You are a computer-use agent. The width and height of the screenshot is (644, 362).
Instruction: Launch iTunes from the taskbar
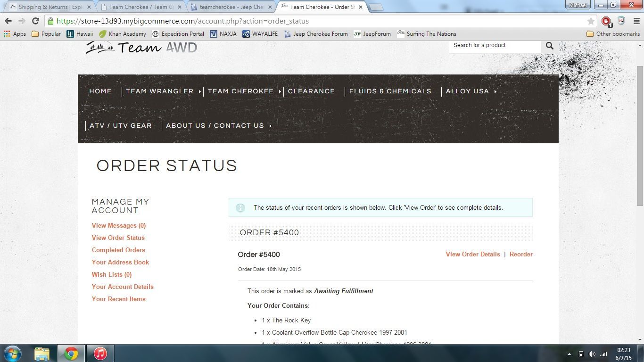[100, 353]
